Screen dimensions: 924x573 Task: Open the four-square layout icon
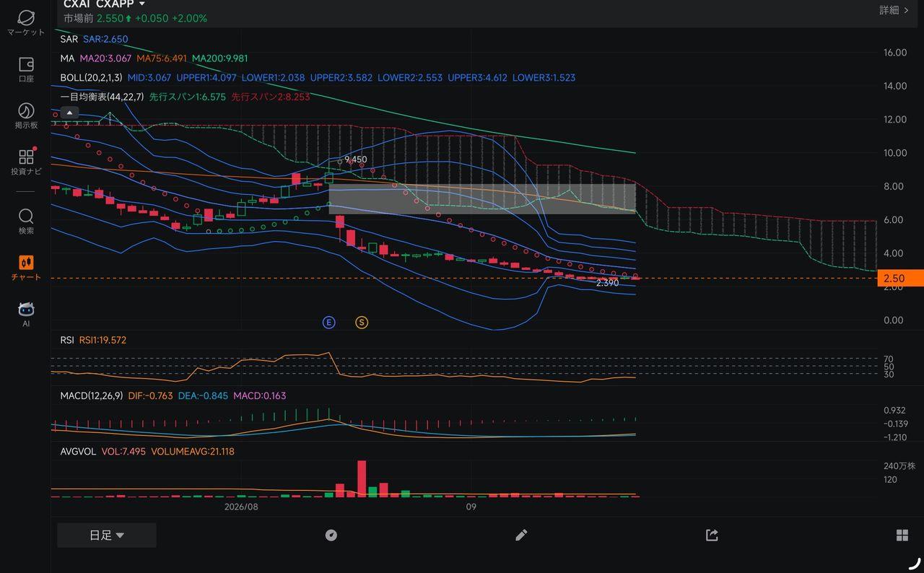(902, 535)
